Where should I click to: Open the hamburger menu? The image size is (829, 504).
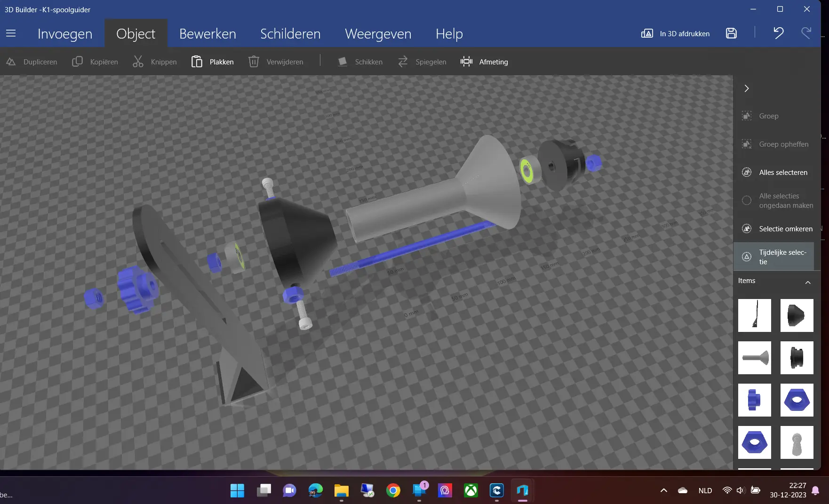[11, 33]
